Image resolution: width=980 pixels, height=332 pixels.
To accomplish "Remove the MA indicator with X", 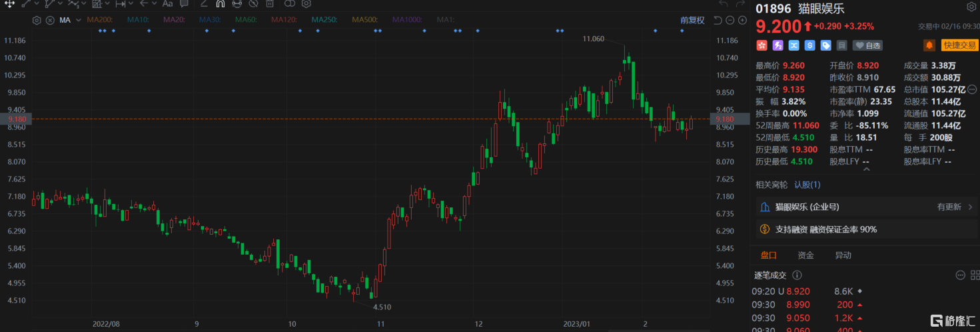I will (50, 20).
